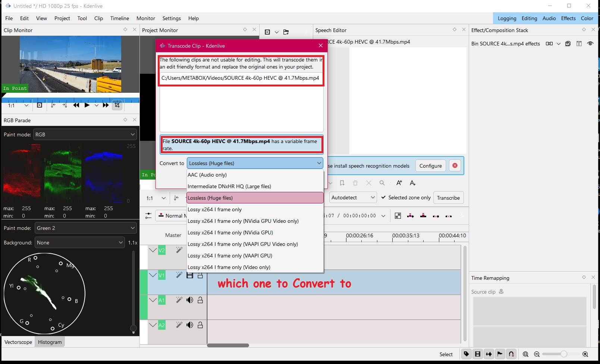Screen dimensions: 600x364
Task: Open Clip Monitor zoom 1:1 dropdown
Action: (18, 105)
